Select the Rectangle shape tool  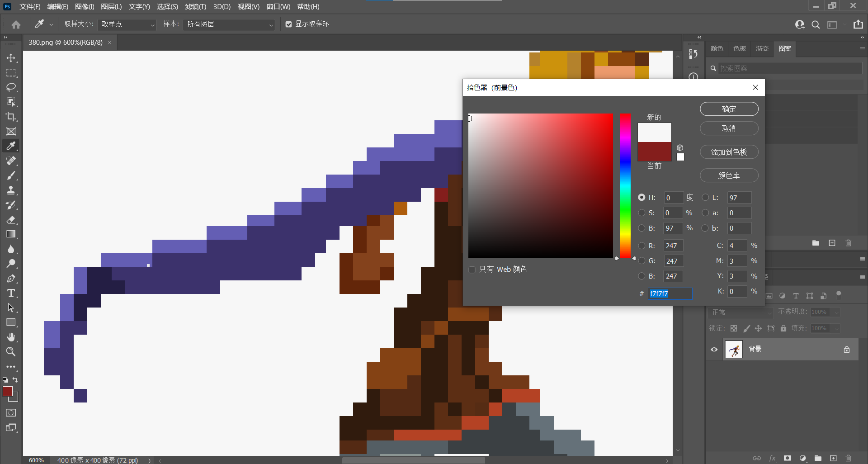click(x=11, y=322)
